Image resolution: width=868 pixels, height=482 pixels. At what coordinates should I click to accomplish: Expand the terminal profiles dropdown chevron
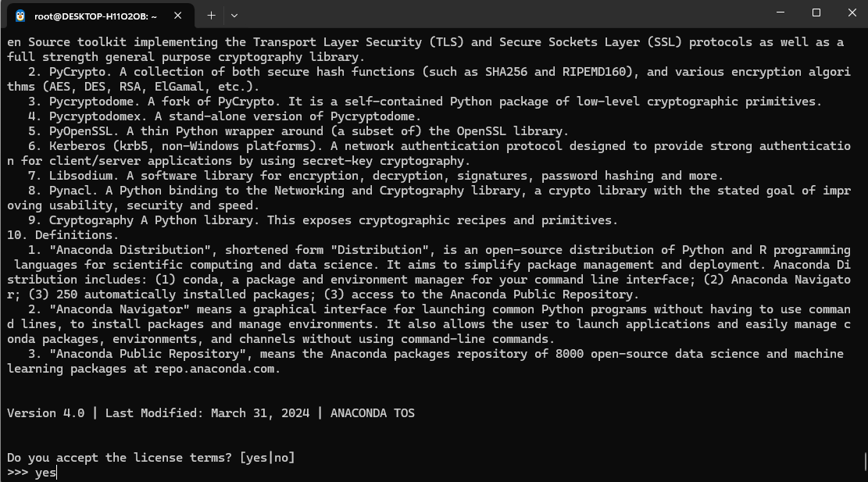click(x=234, y=16)
